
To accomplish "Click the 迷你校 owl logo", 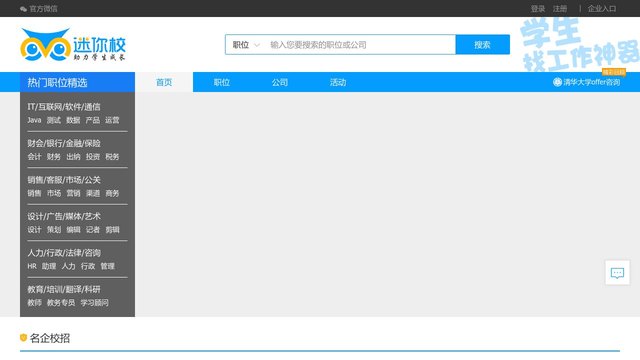I will coord(73,45).
